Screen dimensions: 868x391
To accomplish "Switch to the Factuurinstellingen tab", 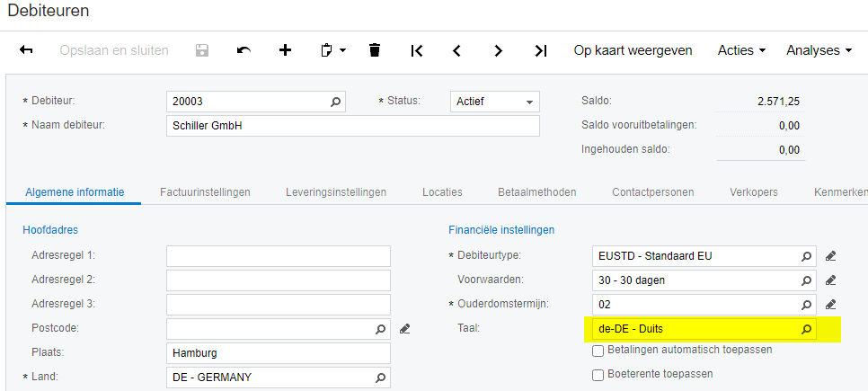I will (x=205, y=191).
